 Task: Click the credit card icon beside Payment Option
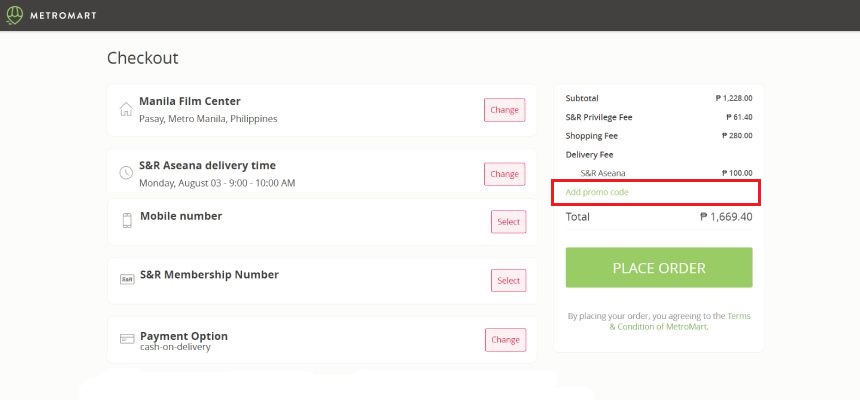click(127, 339)
